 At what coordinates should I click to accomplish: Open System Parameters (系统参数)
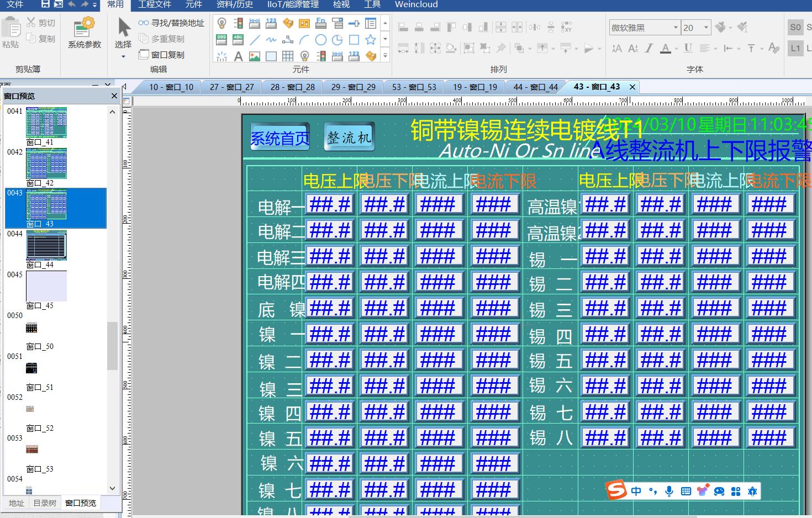pyautogui.click(x=85, y=33)
